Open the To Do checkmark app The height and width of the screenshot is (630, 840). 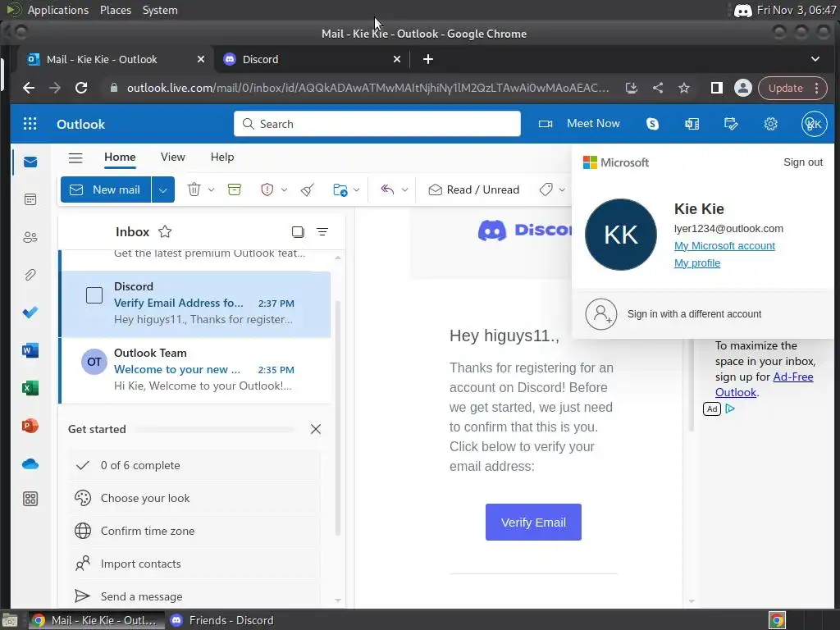tap(30, 312)
